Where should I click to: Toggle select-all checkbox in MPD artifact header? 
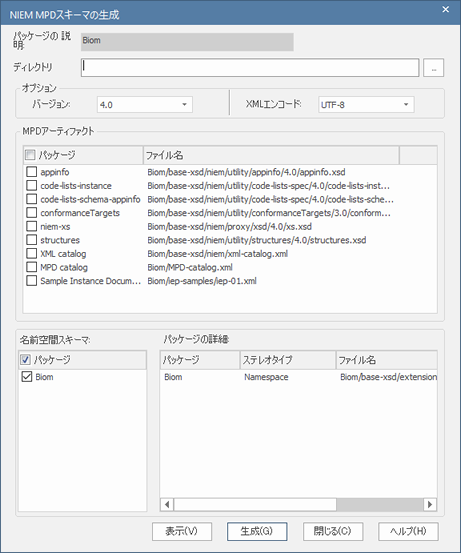[30, 154]
